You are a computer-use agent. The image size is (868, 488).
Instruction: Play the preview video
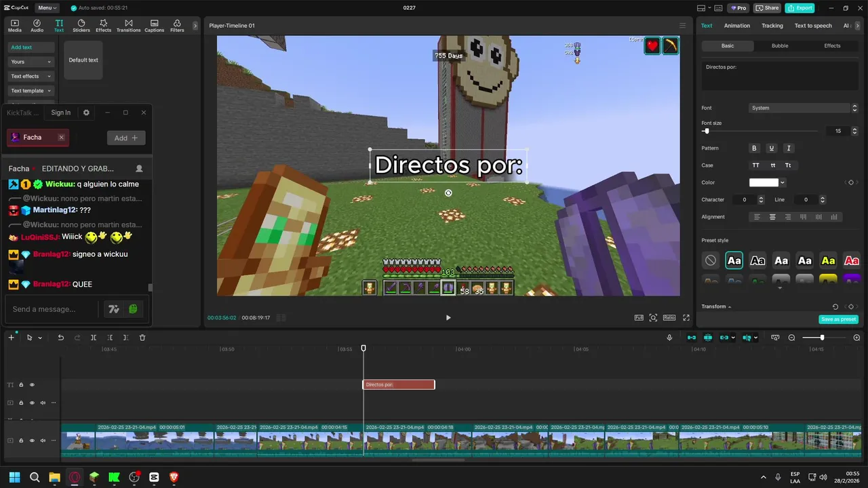[448, 317]
